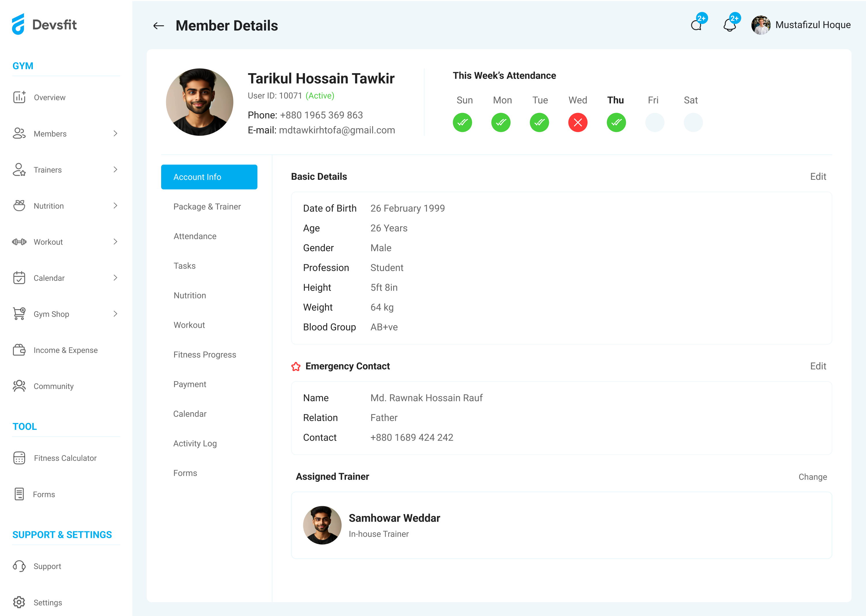
Task: Toggle Sunday's green attendance check
Action: click(462, 122)
